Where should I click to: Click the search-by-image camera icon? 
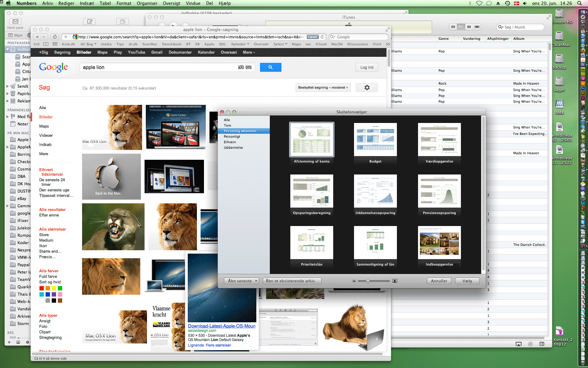pyautogui.click(x=241, y=67)
